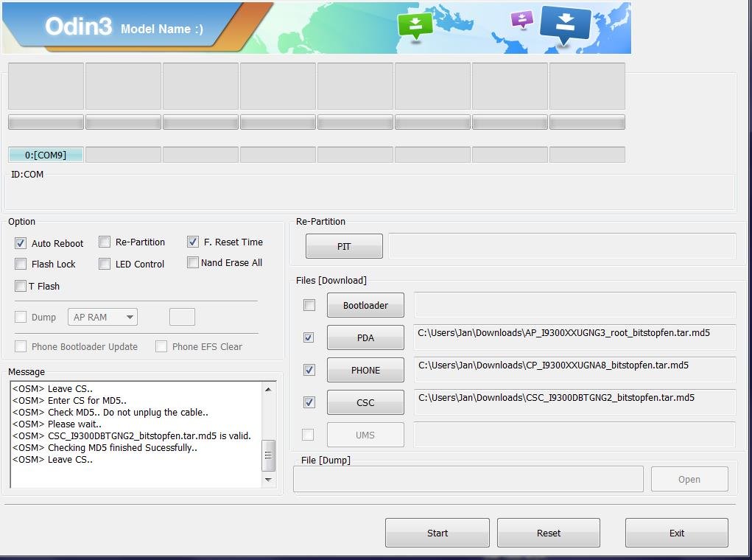752x560 pixels.
Task: Uncheck the CSC file checkbox
Action: (309, 402)
